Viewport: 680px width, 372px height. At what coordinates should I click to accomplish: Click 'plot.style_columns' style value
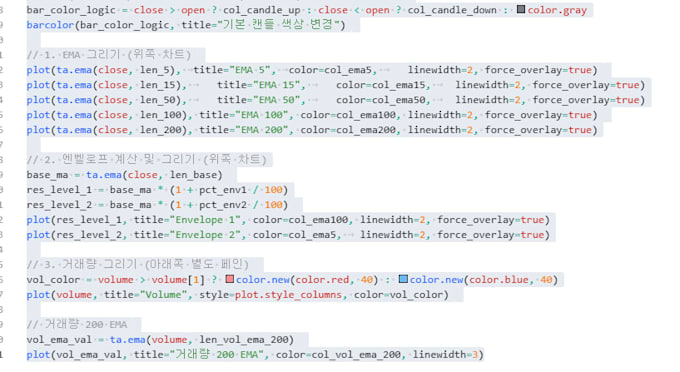coord(288,295)
